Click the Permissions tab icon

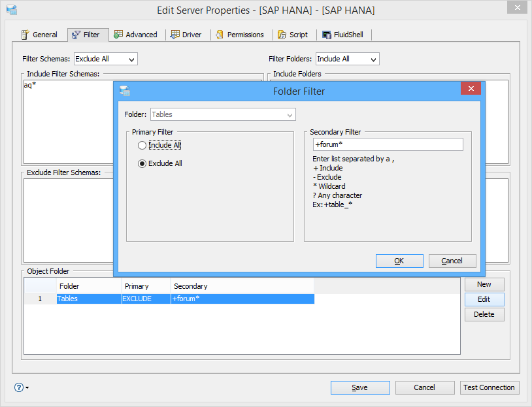[220, 35]
